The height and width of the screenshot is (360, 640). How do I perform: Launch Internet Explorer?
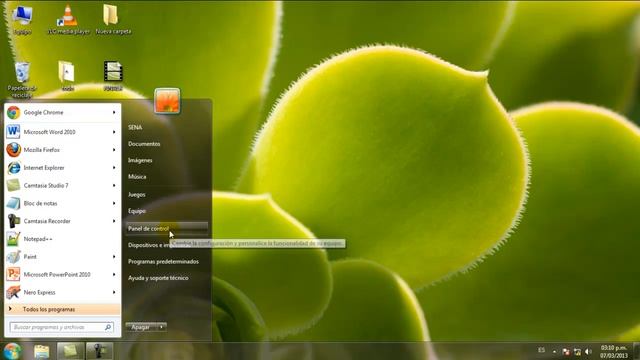(x=62, y=168)
